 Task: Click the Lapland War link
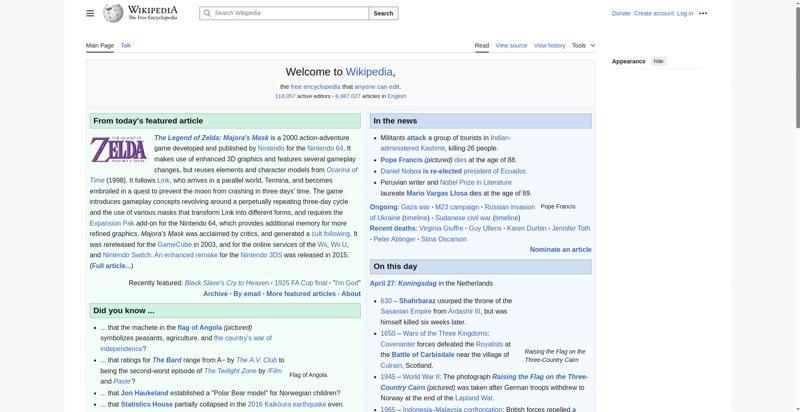point(473,398)
